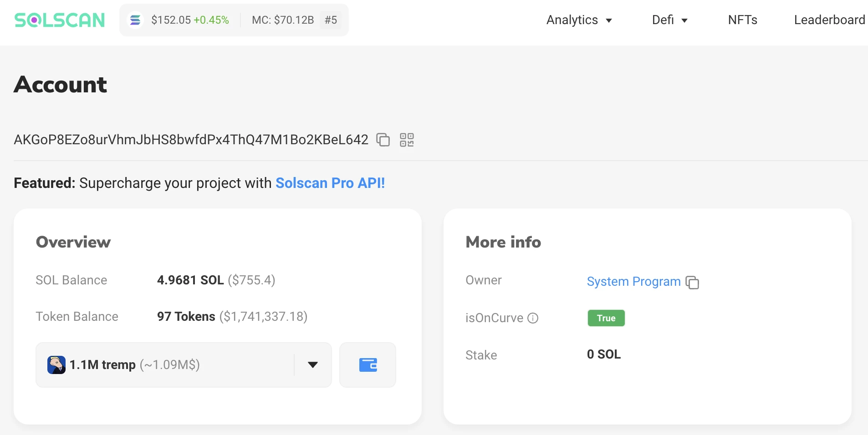Click the blue wallet icon button

click(x=368, y=365)
